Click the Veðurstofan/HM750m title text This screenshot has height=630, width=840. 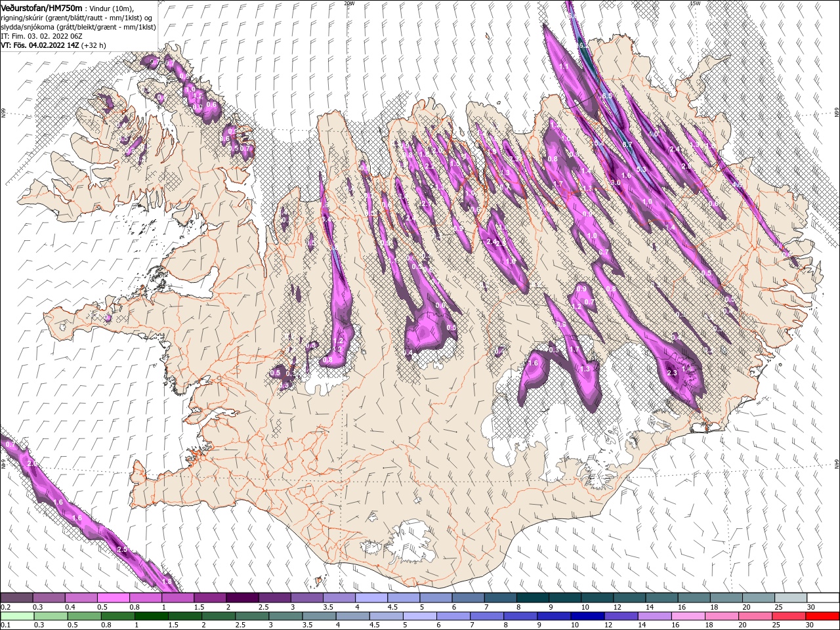point(41,8)
